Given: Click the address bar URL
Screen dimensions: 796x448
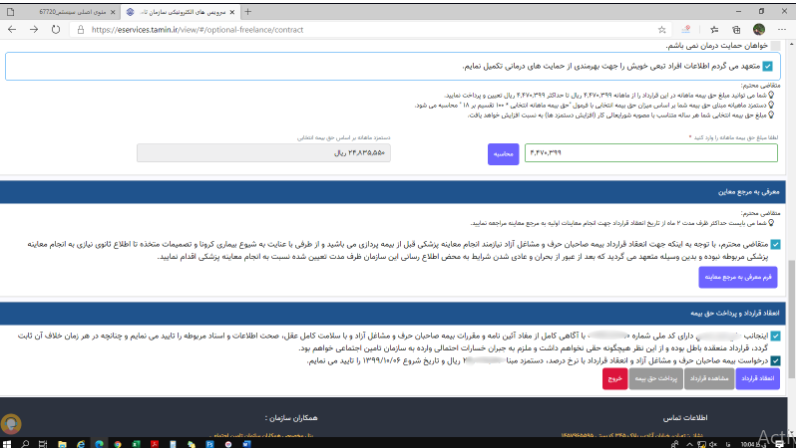Looking at the screenshot, I should tap(197, 29).
